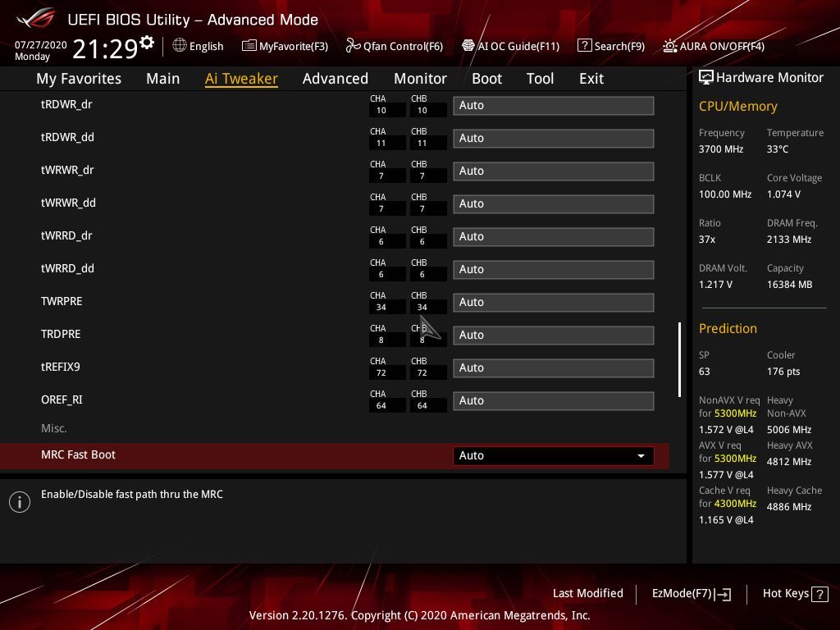Switch to EzMode(F7)
Viewport: 840px width, 630px height.
(x=691, y=594)
